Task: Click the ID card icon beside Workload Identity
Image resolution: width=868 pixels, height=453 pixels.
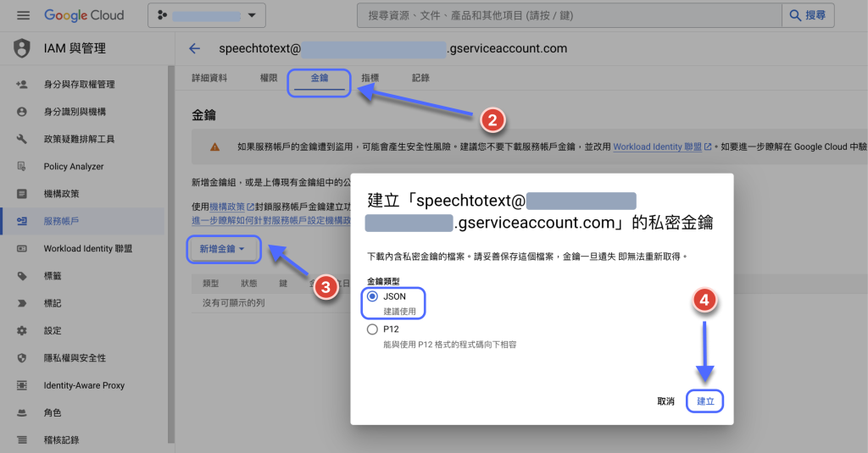Action: coord(21,248)
